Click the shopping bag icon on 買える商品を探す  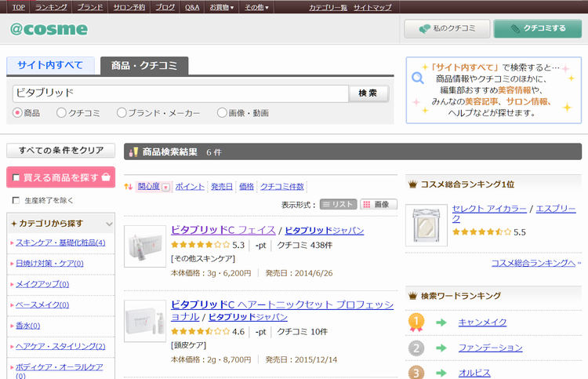[106, 177]
